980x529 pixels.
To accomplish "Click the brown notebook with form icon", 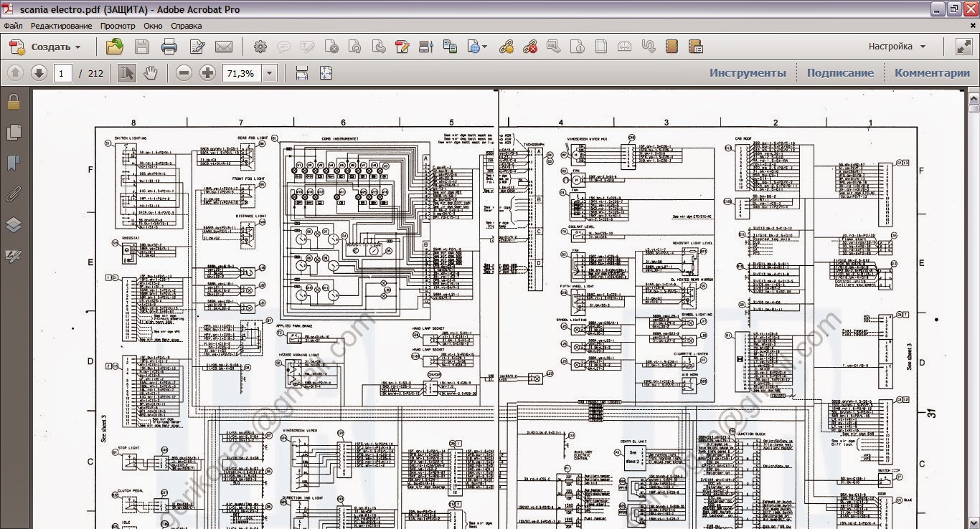I will point(695,47).
